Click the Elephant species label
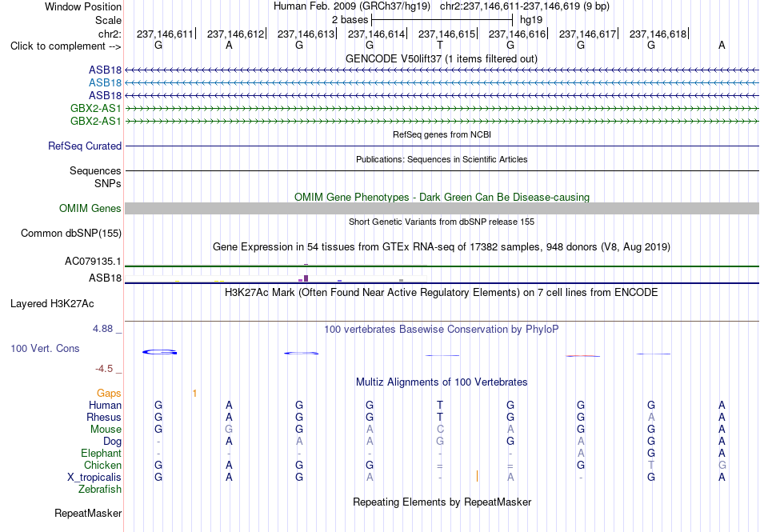 pos(101,454)
